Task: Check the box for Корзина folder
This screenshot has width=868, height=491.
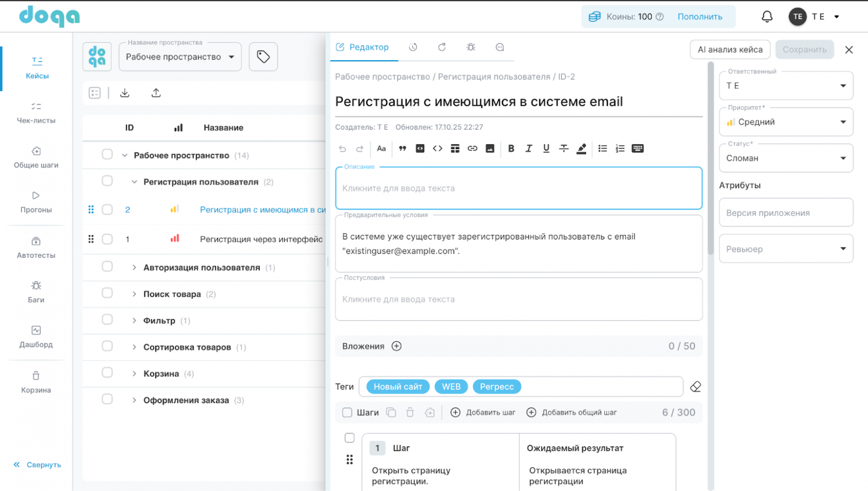Action: [x=107, y=373]
